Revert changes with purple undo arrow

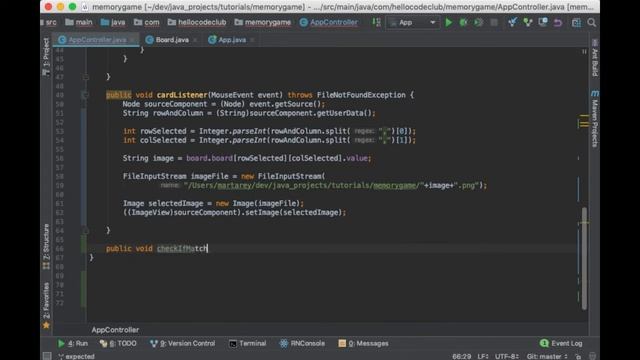coord(558,22)
